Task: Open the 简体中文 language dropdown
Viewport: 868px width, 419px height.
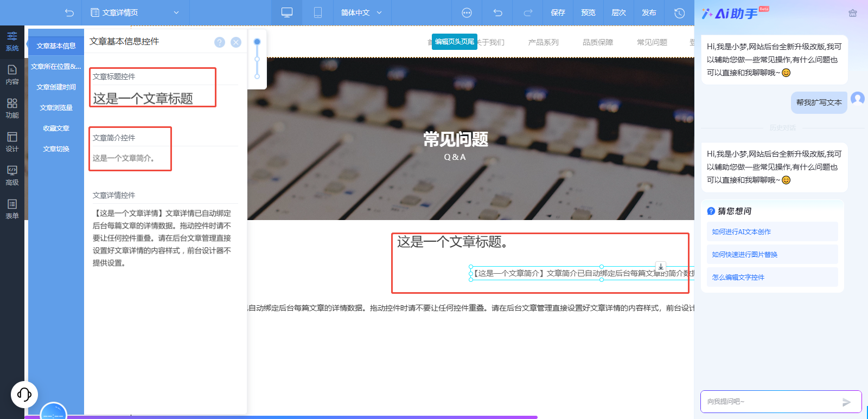Action: (x=361, y=12)
